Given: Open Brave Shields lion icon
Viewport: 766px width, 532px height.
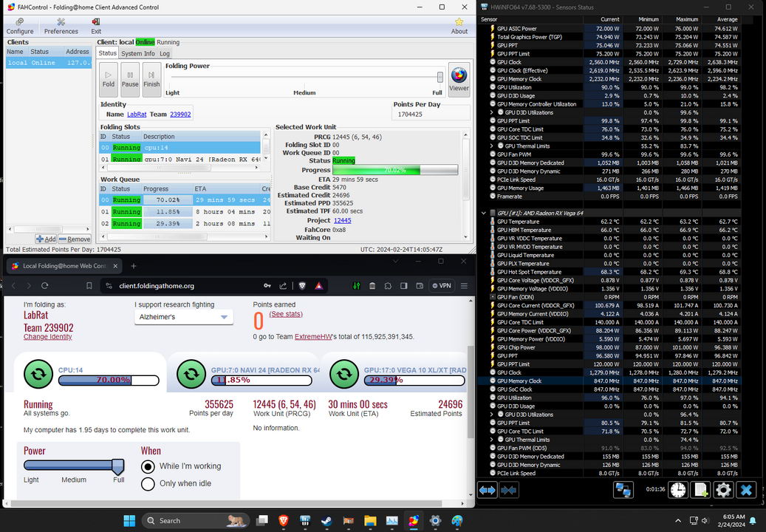Looking at the screenshot, I should 301,286.
